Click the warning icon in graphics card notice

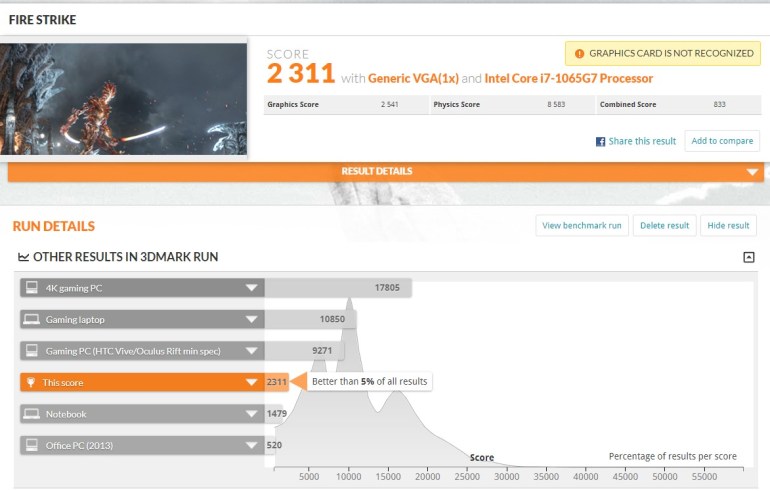click(x=579, y=54)
